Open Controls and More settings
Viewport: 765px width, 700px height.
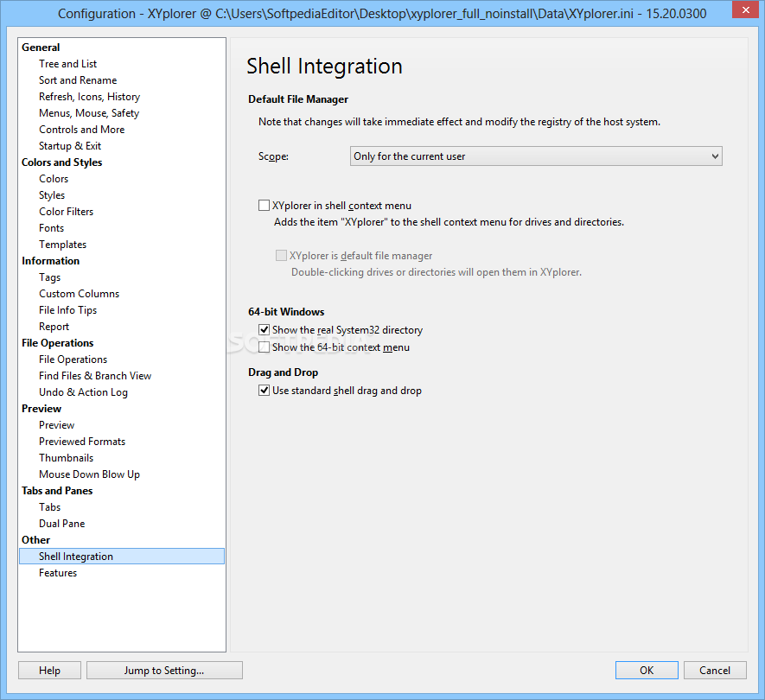pos(82,130)
